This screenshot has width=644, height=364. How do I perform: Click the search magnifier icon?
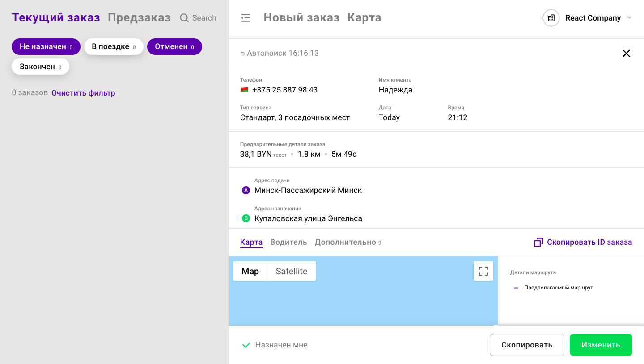184,18
